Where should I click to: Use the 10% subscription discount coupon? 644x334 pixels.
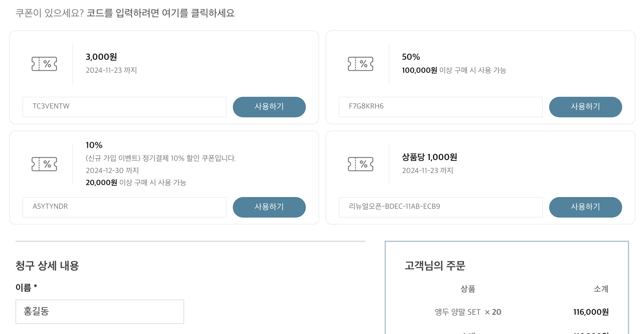click(269, 207)
